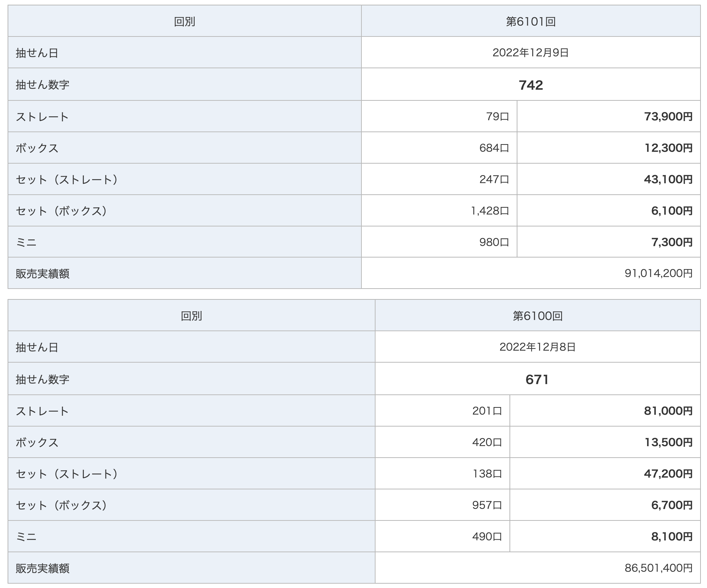Select the second table's 販売実績額 row label

tap(43, 568)
